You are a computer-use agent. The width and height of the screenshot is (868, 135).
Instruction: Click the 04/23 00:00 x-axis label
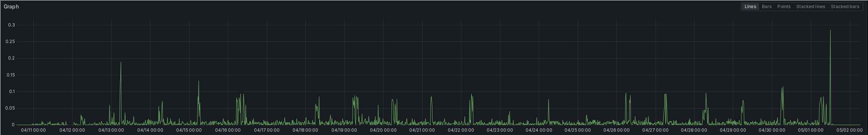click(500, 130)
